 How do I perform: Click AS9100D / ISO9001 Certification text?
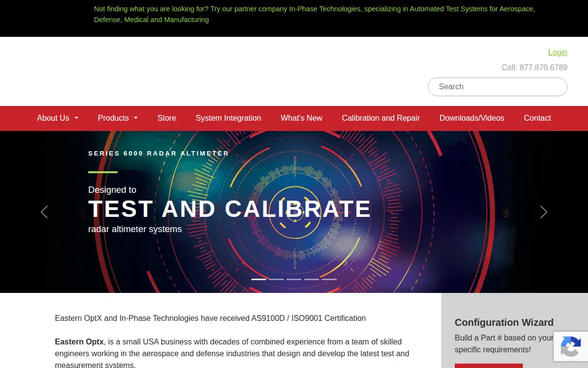click(x=309, y=318)
